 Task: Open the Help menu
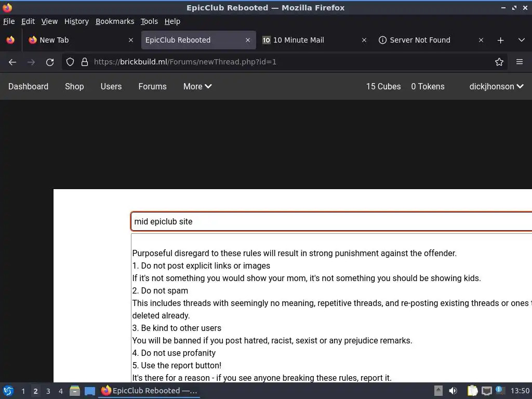[x=172, y=21]
